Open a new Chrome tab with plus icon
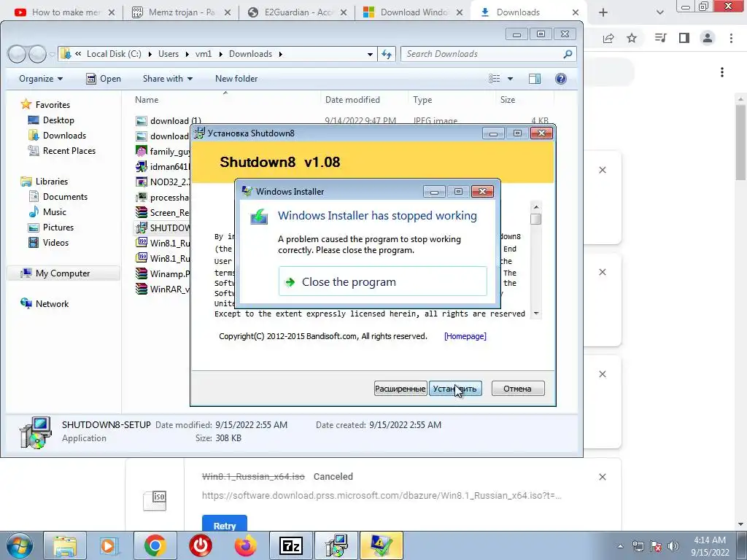 (x=603, y=12)
